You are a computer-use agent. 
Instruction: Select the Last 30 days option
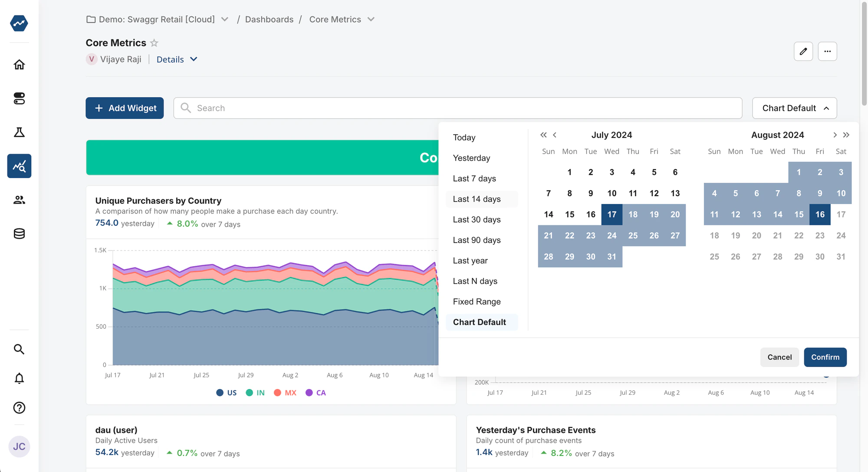tap(477, 219)
